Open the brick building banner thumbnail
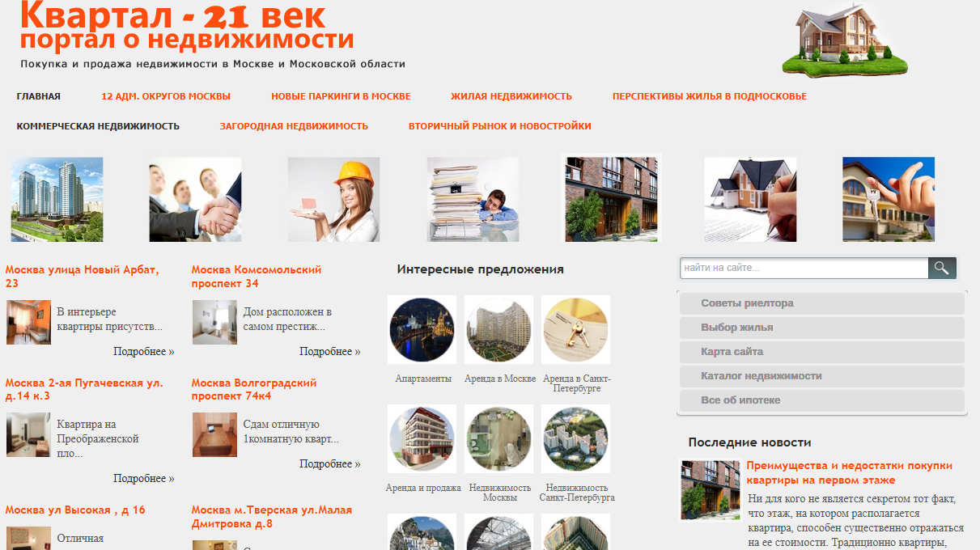This screenshot has height=550, width=980. 611,199
